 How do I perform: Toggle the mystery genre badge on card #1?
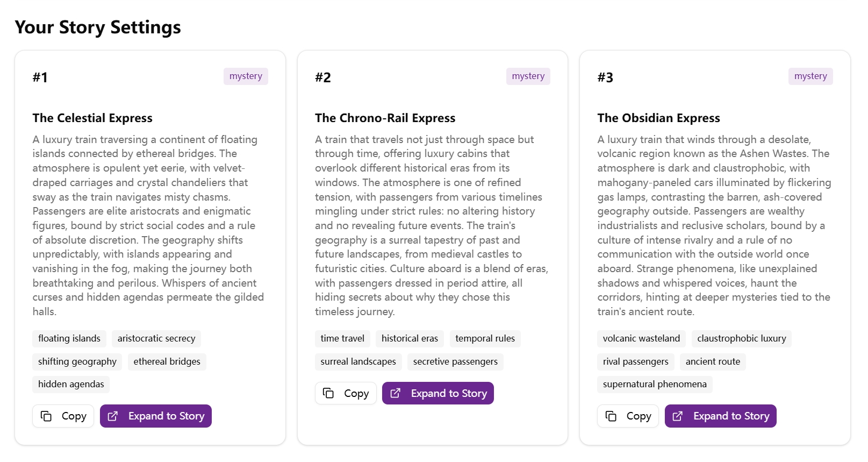coord(246,76)
